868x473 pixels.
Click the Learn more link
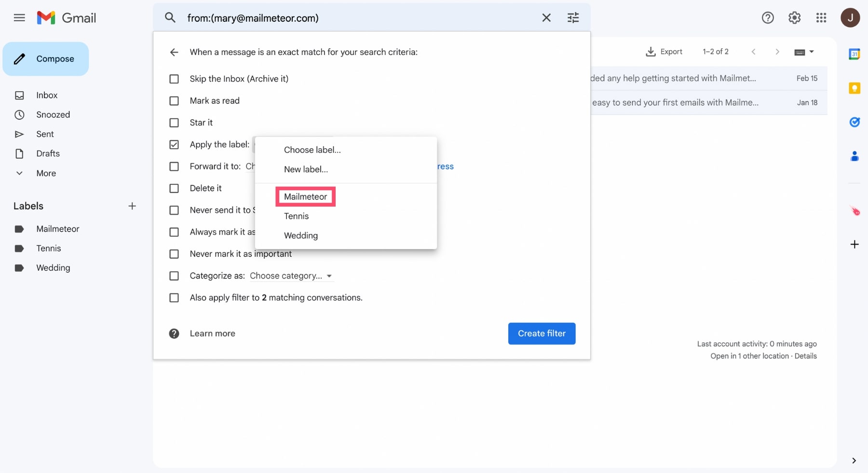[212, 334]
